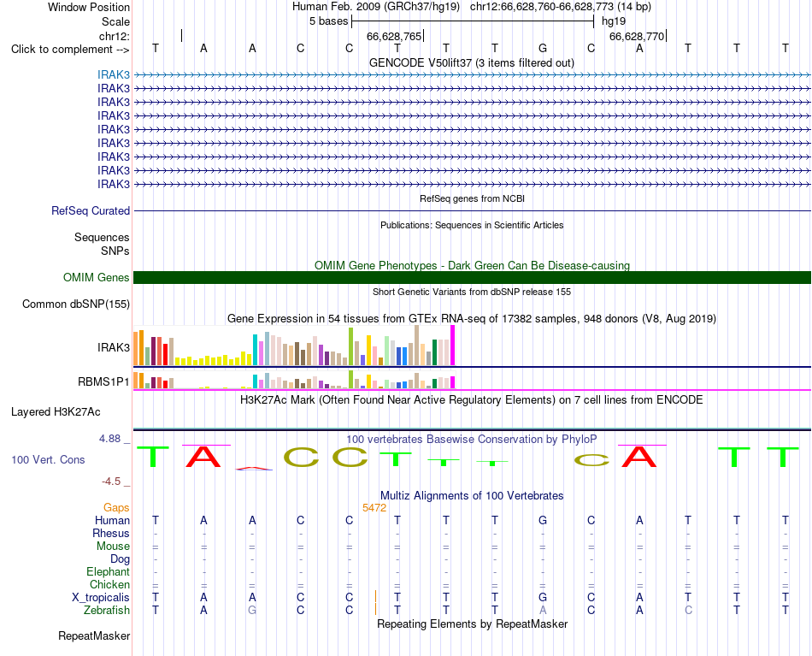Click the 'Chicken' alignment row label
This screenshot has width=812, height=656.
109,584
